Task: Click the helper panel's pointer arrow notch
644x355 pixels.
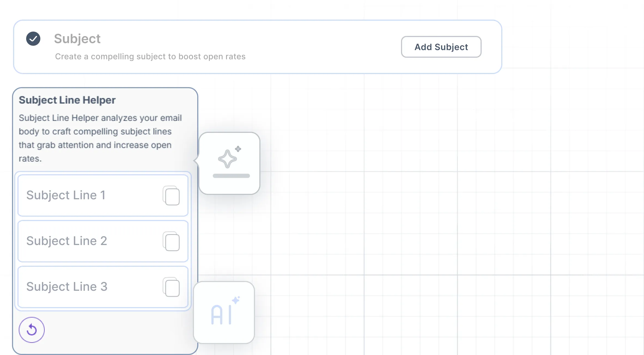Action: [x=196, y=161]
